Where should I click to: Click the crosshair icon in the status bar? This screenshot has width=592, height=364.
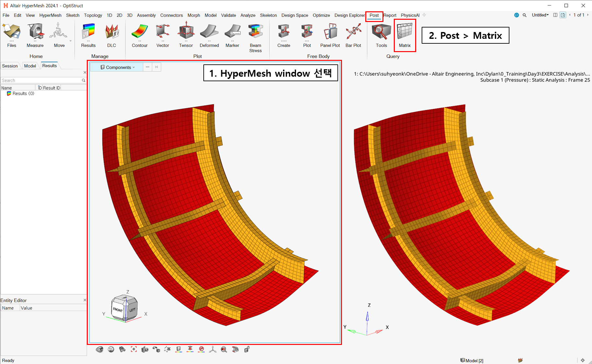[x=583, y=360]
